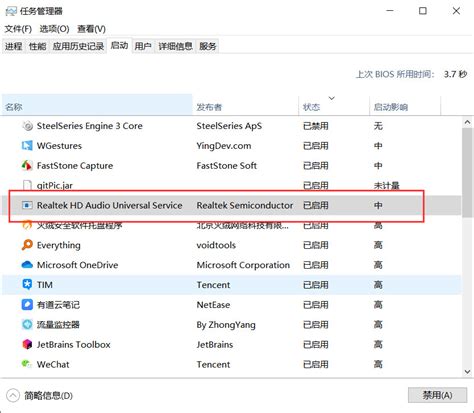Click the scrollbar down arrow
The height and width of the screenshot is (413, 474).
467,371
